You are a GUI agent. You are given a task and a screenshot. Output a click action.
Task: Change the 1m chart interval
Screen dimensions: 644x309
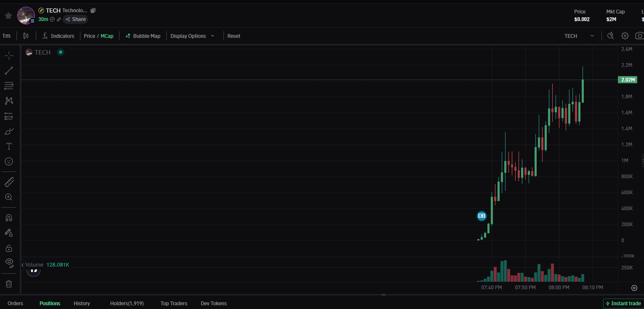pyautogui.click(x=6, y=36)
